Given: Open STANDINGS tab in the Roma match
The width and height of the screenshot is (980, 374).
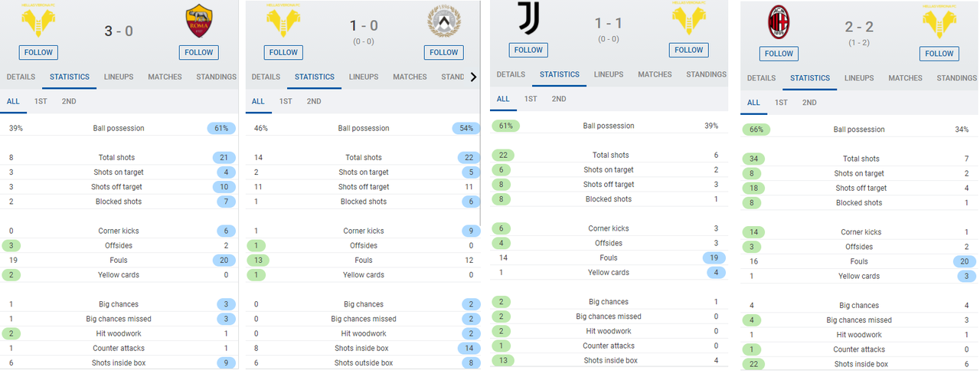Looking at the screenshot, I should coord(216,77).
